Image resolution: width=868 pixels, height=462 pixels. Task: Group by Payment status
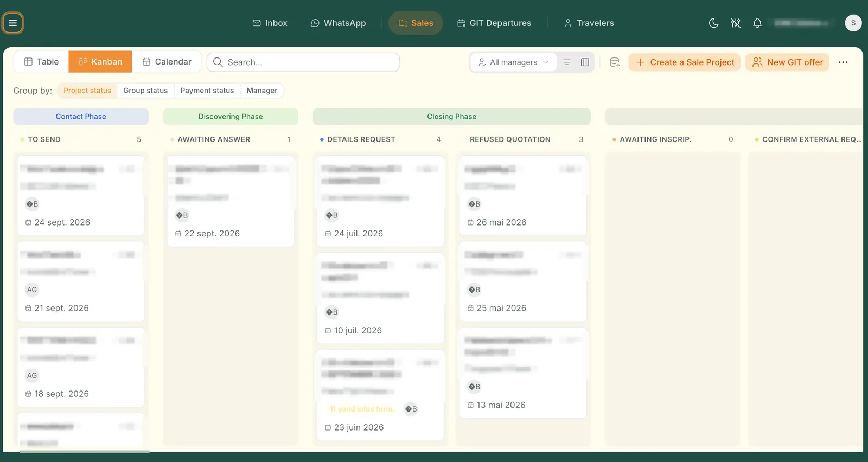coord(207,91)
